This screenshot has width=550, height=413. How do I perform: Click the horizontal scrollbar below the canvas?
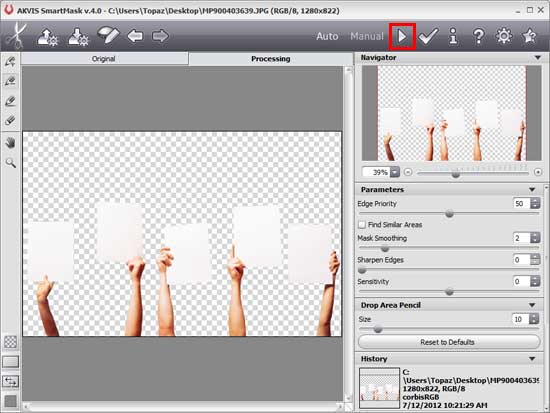(x=183, y=407)
